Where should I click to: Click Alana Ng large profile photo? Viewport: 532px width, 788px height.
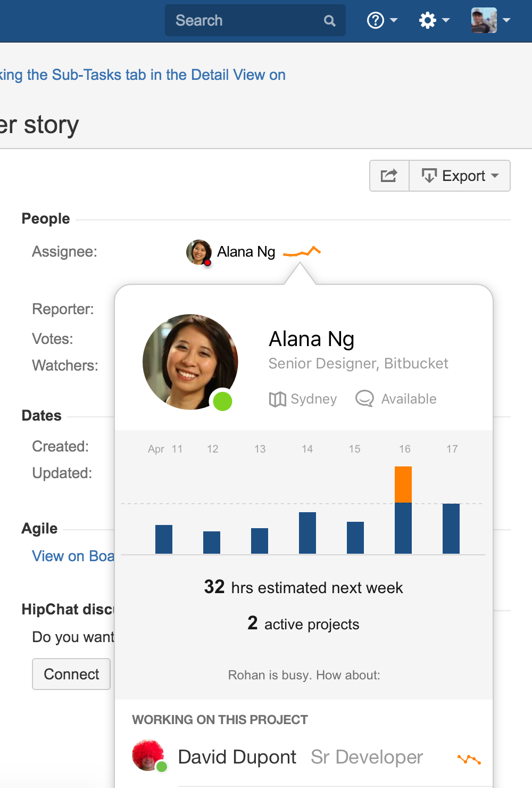coord(190,362)
